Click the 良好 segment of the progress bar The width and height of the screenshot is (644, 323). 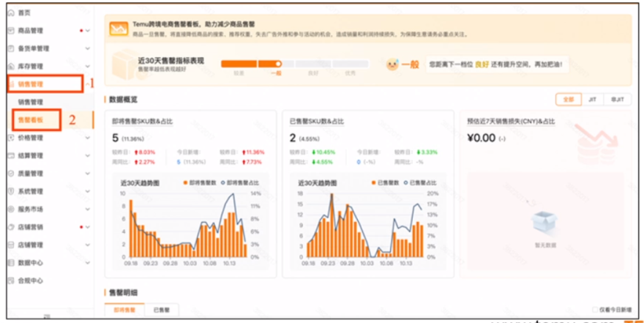point(313,64)
